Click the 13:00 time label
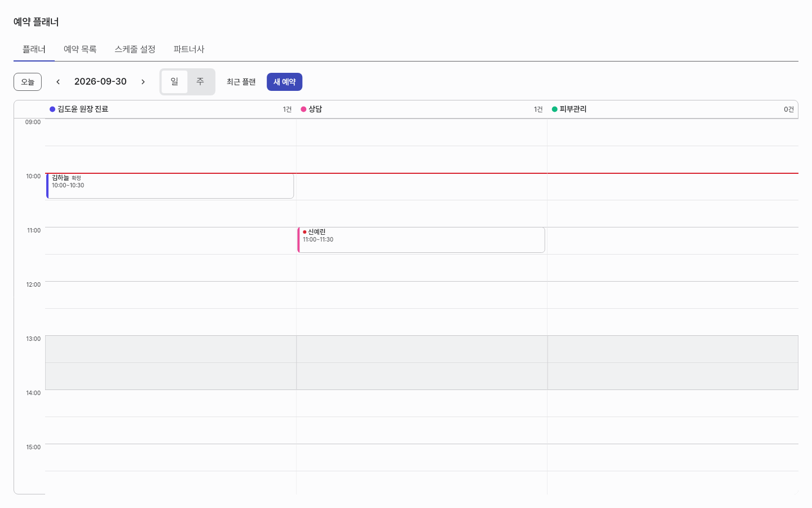The height and width of the screenshot is (508, 812). (33, 339)
